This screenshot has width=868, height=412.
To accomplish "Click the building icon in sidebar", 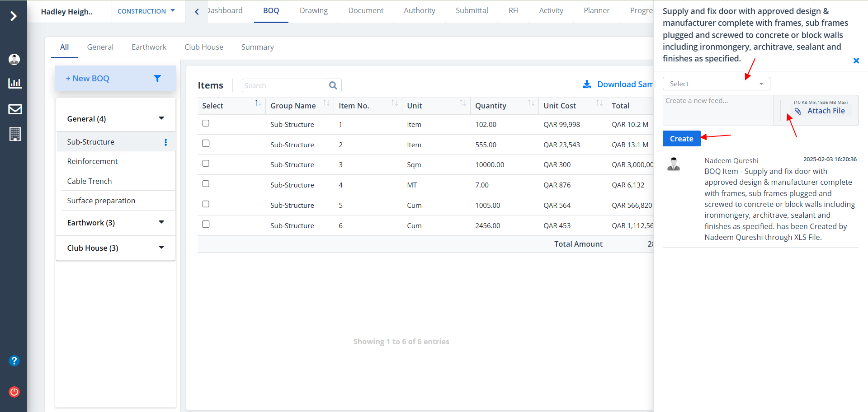I will [15, 134].
